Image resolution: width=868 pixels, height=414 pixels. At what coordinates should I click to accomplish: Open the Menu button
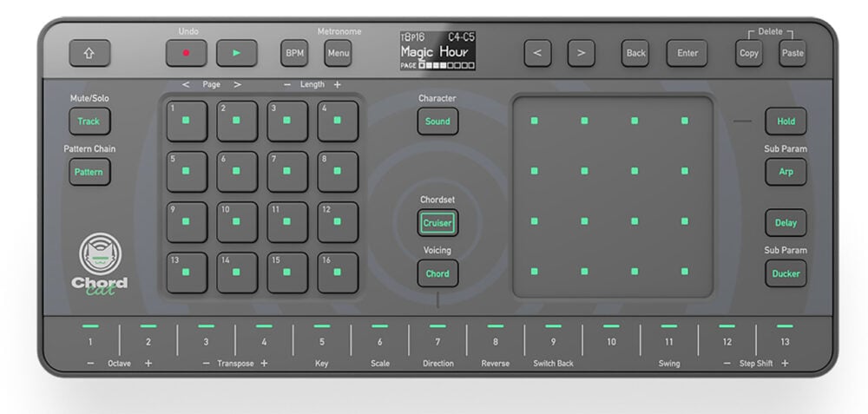click(x=338, y=53)
